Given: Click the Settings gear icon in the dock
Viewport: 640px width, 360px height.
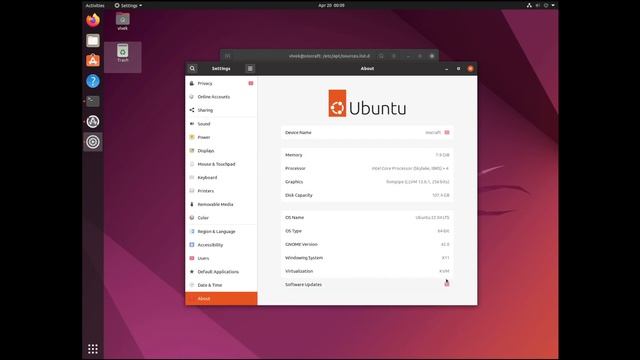Looking at the screenshot, I should coord(93,142).
